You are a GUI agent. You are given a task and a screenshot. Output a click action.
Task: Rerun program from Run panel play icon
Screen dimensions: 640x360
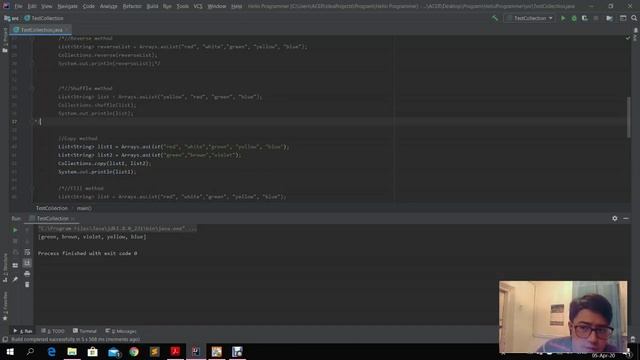tap(15, 230)
